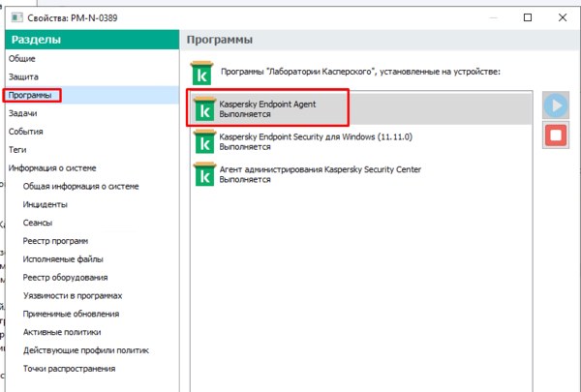Open the Сеансы subsection

pyautogui.click(x=38, y=223)
